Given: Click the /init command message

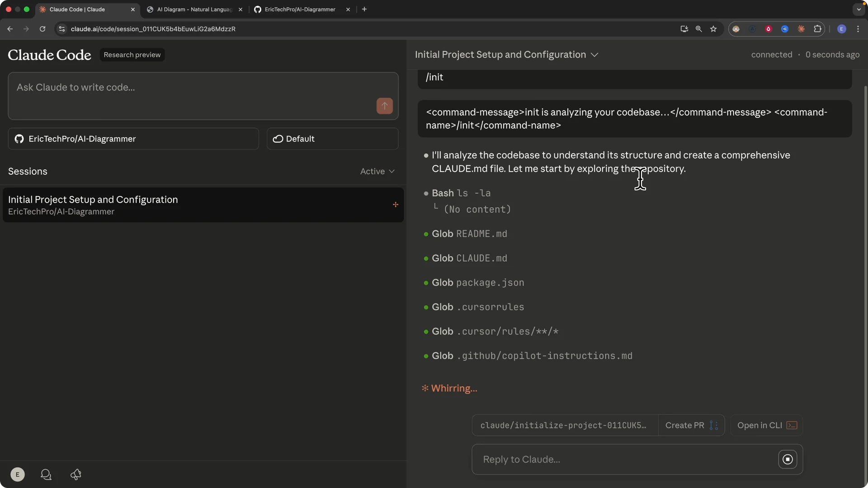Looking at the screenshot, I should tap(635, 77).
